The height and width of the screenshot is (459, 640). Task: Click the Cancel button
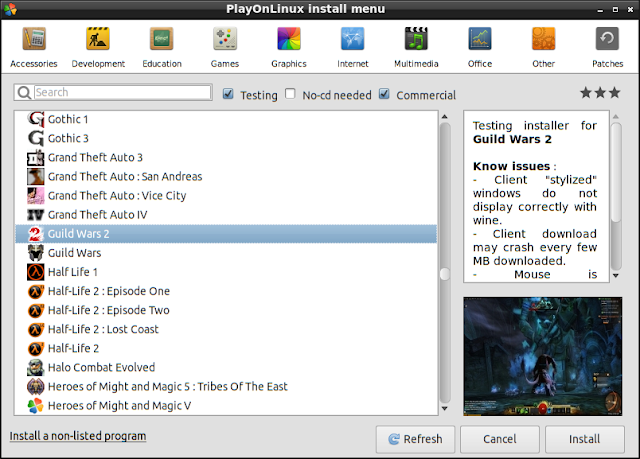tap(500, 439)
